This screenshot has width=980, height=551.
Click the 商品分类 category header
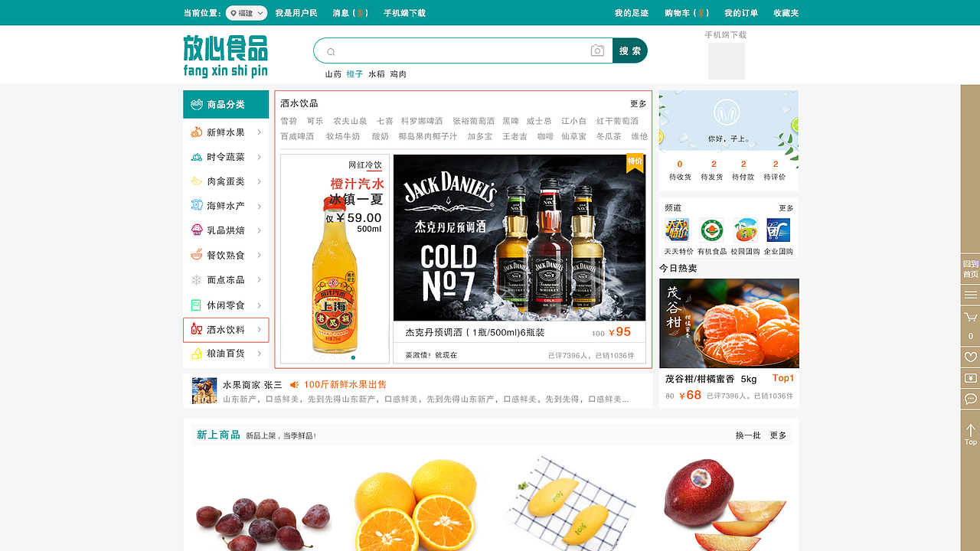click(226, 104)
